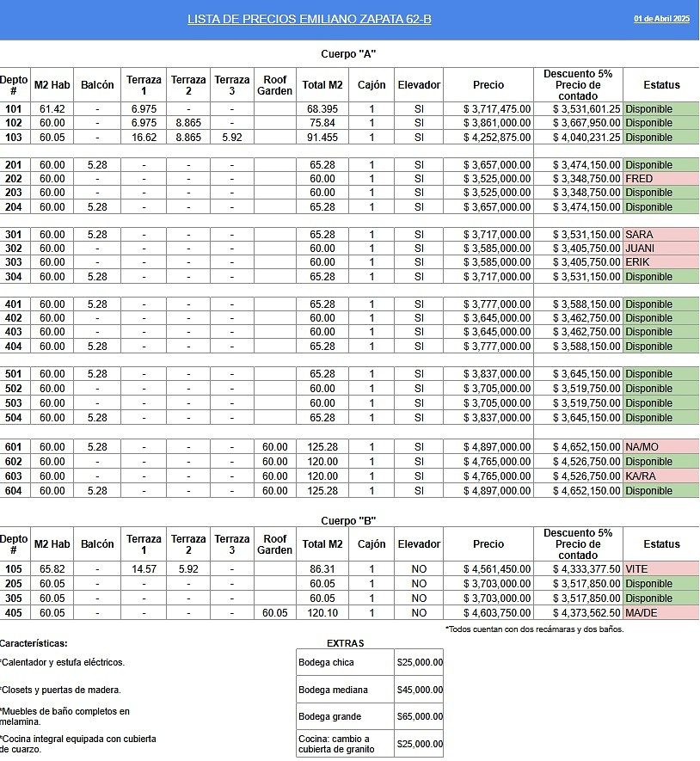This screenshot has height=761, width=700.
Task: Click the JUANI status cell
Action: tap(660, 249)
